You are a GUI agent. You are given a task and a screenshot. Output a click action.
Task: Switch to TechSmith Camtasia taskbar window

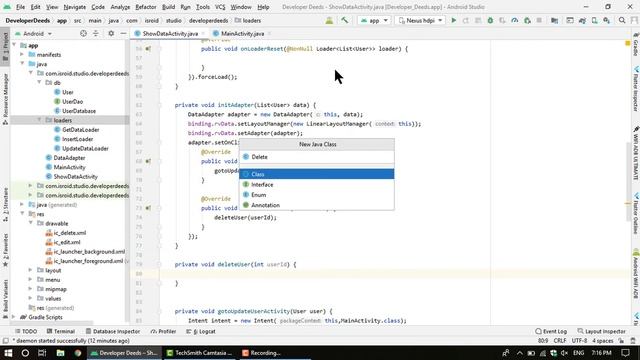200,353
